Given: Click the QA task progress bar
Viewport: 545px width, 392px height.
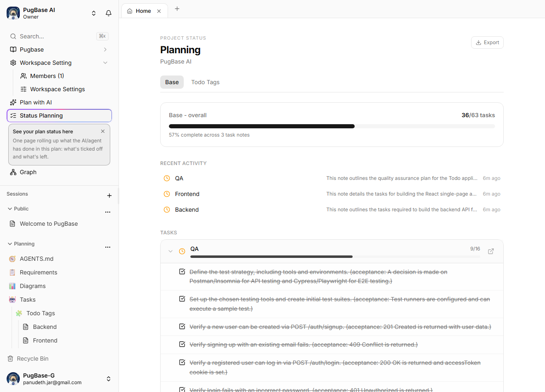Looking at the screenshot, I should (335, 257).
